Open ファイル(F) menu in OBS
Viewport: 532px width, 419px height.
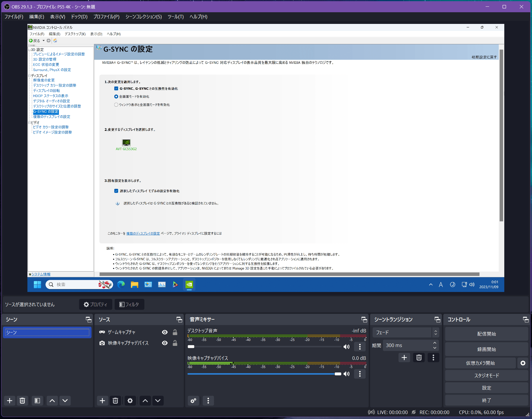(14, 17)
